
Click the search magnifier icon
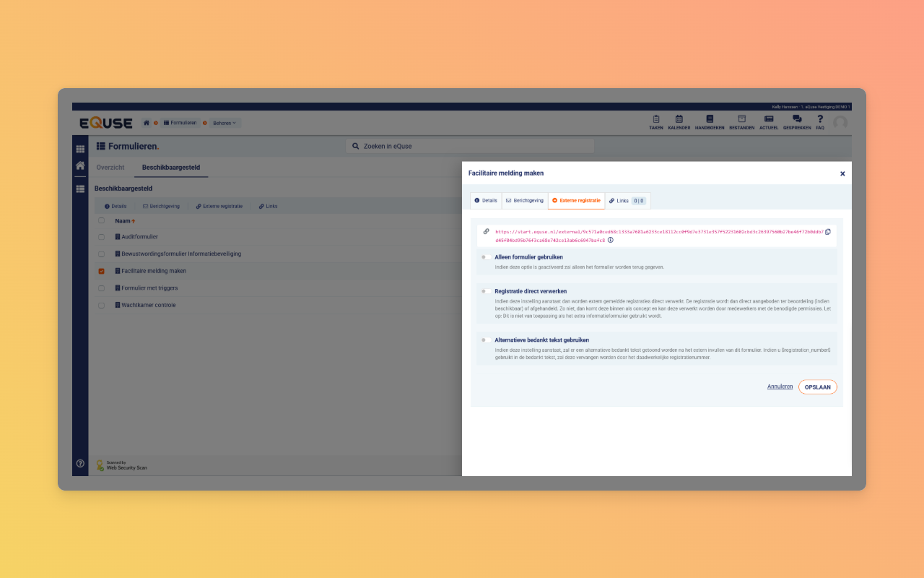(355, 146)
